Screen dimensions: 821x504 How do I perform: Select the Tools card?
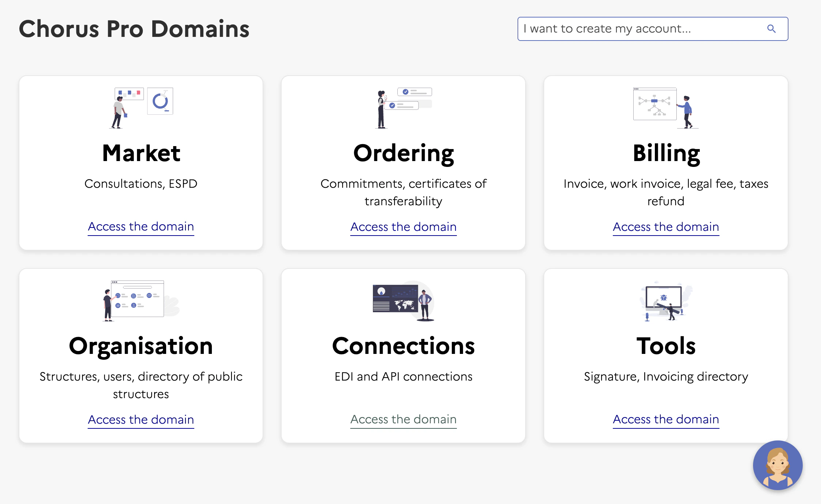click(x=665, y=356)
